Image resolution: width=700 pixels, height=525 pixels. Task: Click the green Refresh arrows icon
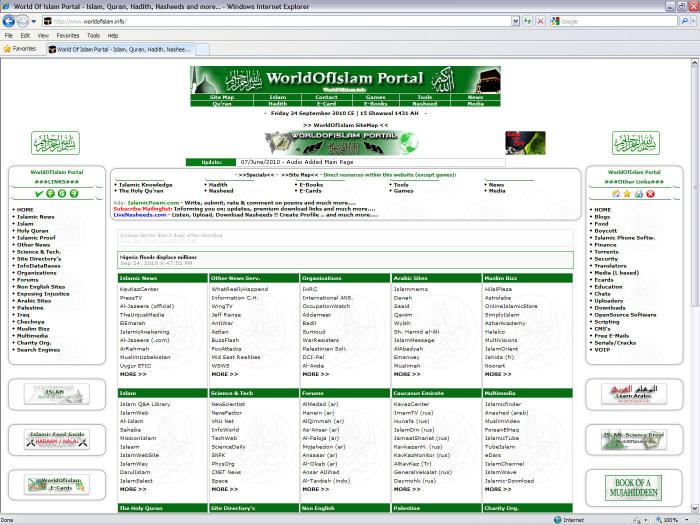point(528,21)
